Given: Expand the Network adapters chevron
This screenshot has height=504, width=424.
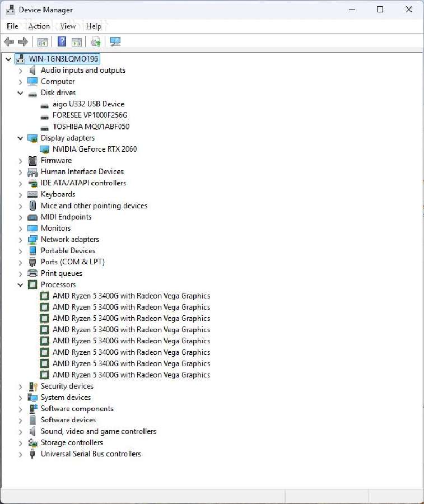Looking at the screenshot, I should [20, 240].
